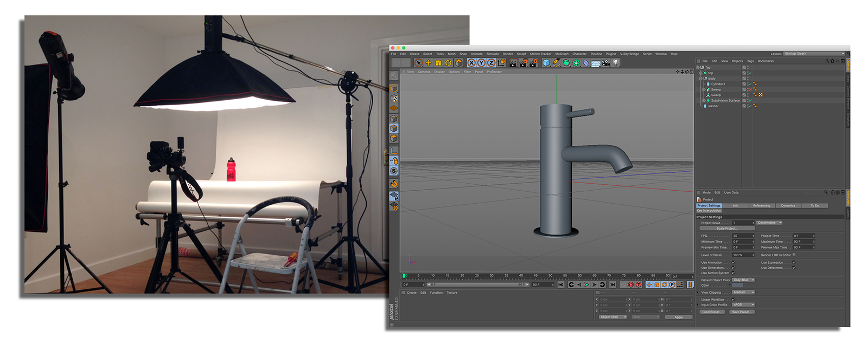Click the Load Preset button
Screen dimensions: 868x350
click(712, 312)
